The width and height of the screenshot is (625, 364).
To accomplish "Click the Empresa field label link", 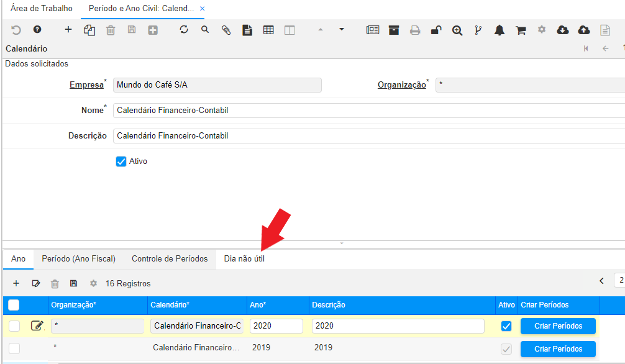I will 86,85.
